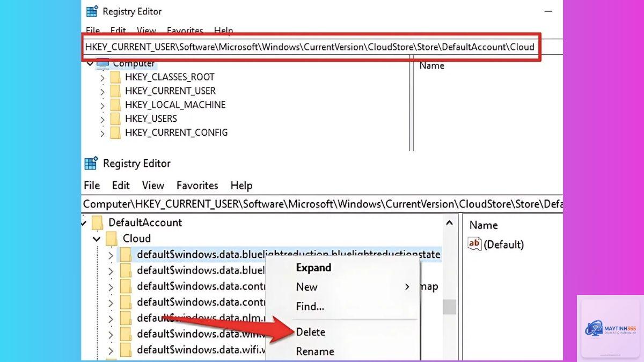Minimize the upper Registry Editor window
The width and height of the screenshot is (644, 362).
point(548,11)
